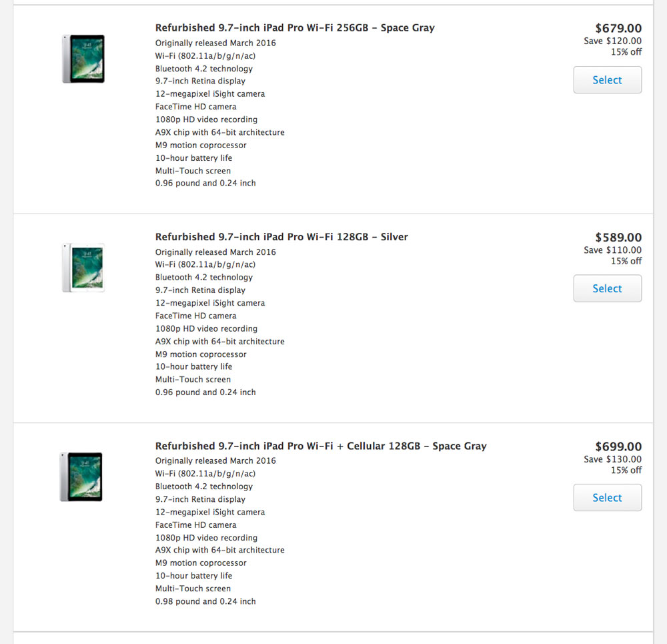Select the 128GB Silver iPad Pro
The height and width of the screenshot is (644, 667).
point(607,288)
